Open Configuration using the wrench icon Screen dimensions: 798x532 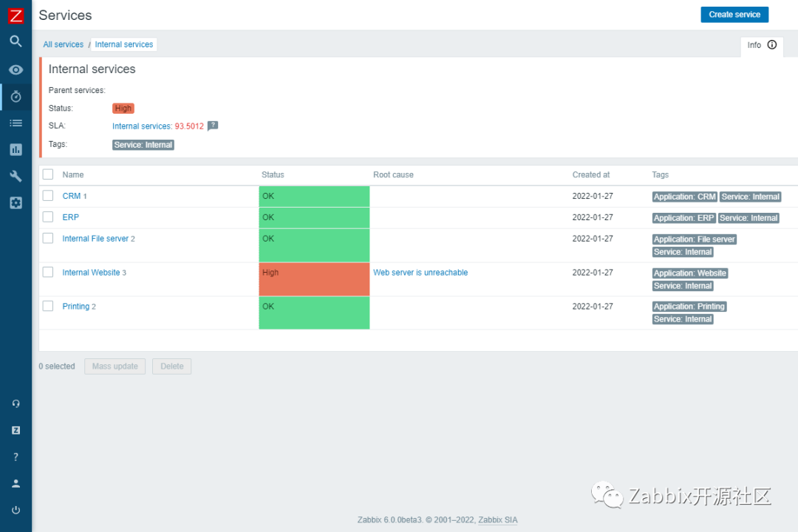point(16,176)
